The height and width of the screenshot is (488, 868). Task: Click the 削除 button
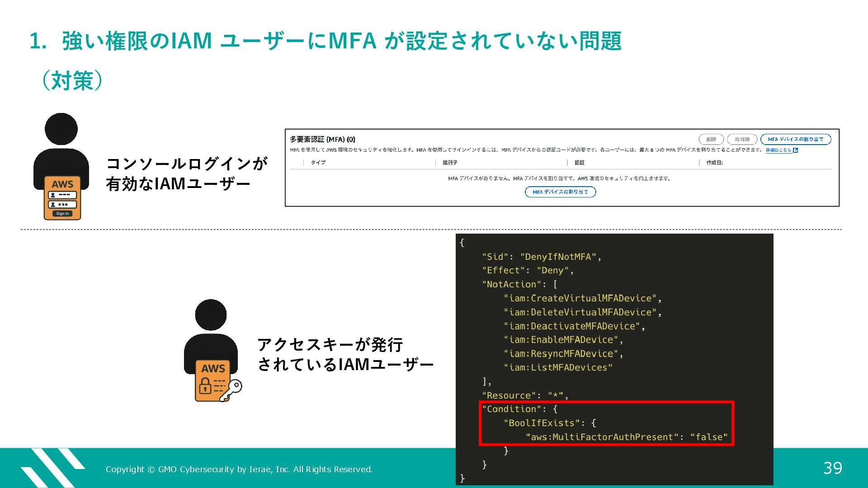point(711,139)
